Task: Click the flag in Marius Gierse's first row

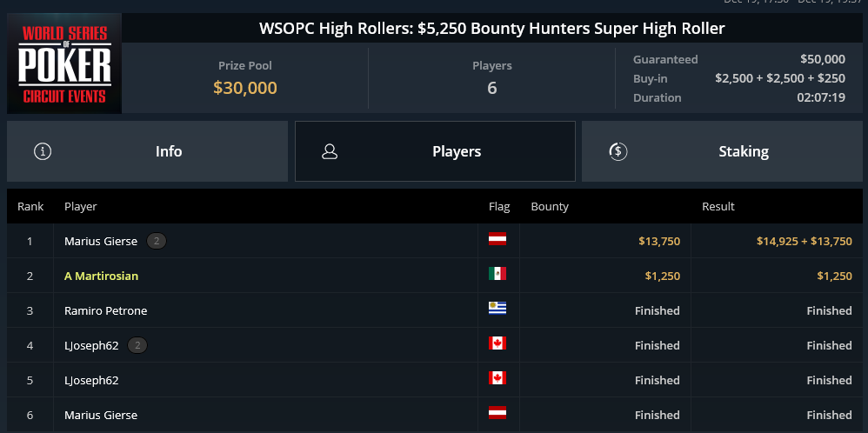Action: (497, 239)
